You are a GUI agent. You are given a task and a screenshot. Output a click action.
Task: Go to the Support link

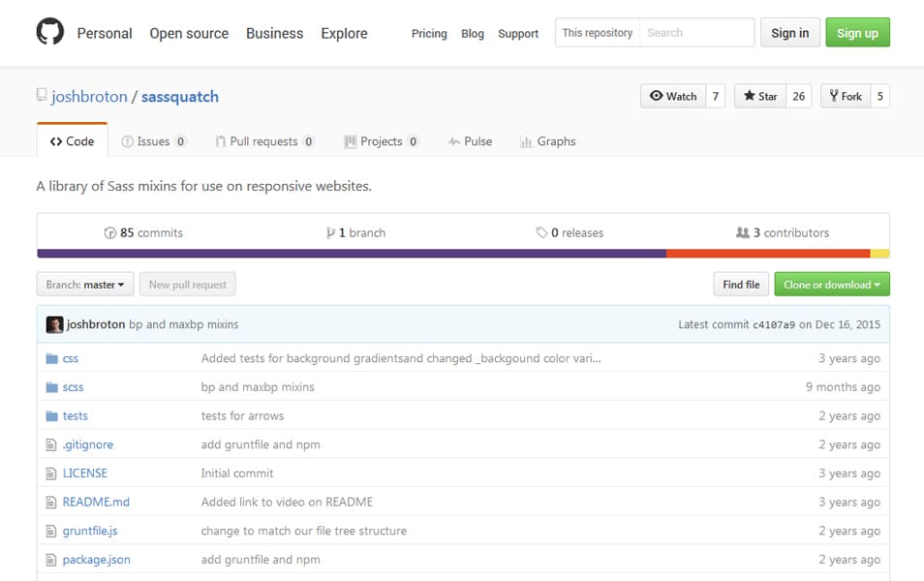pyautogui.click(x=518, y=34)
